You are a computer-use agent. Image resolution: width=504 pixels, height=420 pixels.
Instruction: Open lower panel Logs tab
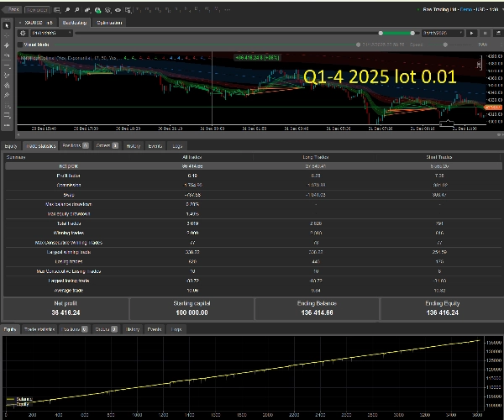(x=176, y=329)
